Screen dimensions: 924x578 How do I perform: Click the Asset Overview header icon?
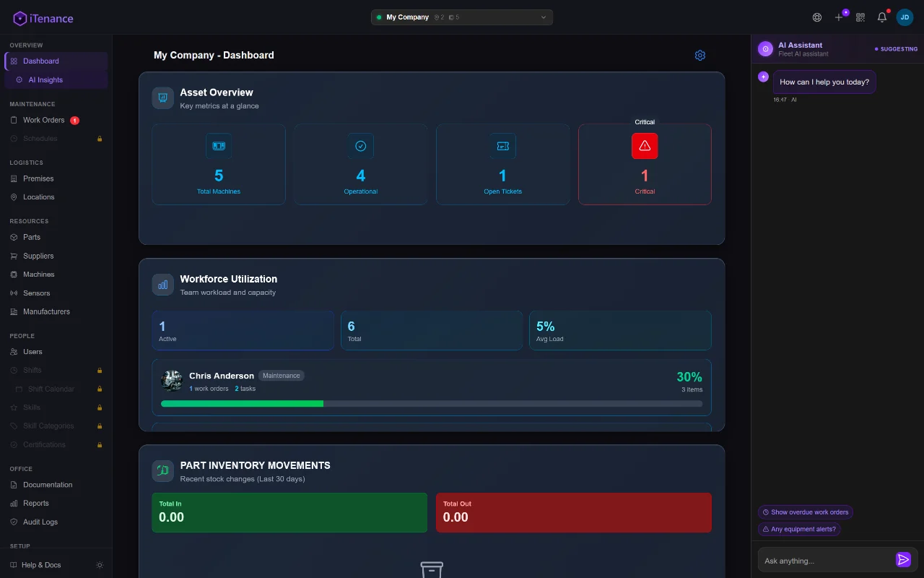[x=162, y=98]
